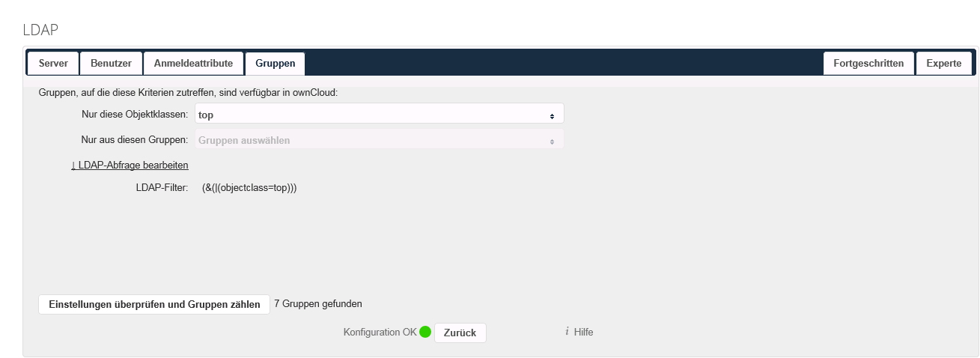Click the active Gruppen tab
This screenshot has width=980, height=358.
point(275,64)
